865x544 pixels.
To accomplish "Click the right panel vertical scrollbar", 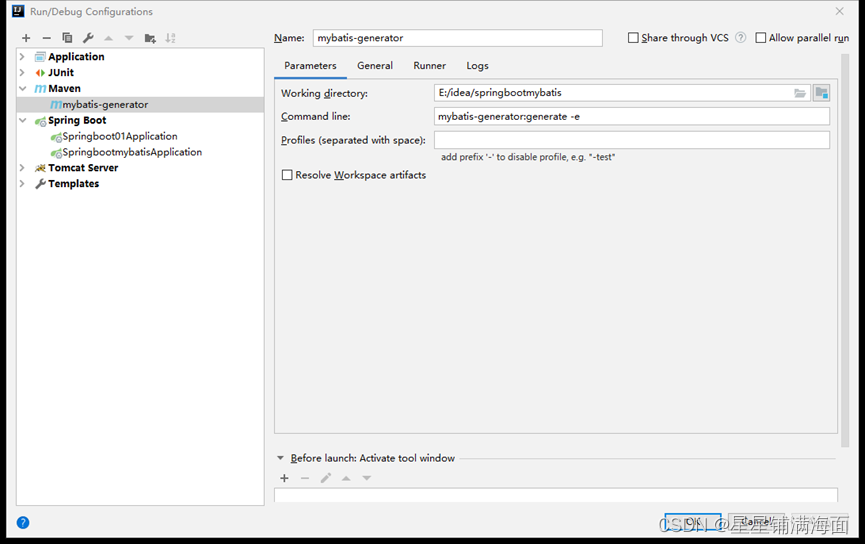I will [x=845, y=251].
